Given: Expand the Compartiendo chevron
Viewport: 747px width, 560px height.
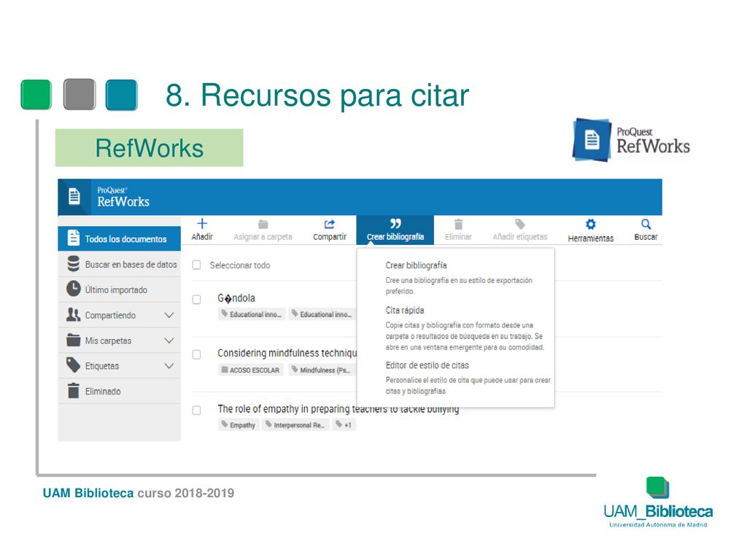Looking at the screenshot, I should [x=169, y=315].
